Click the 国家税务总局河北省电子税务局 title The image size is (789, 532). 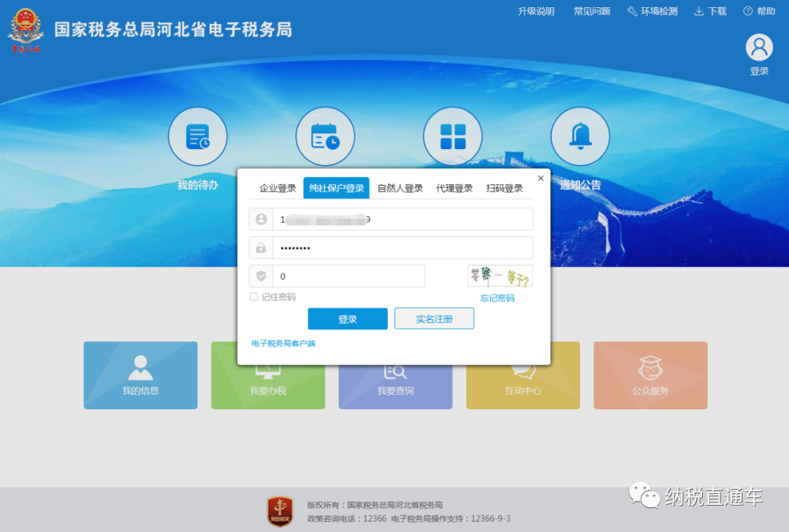tap(173, 30)
